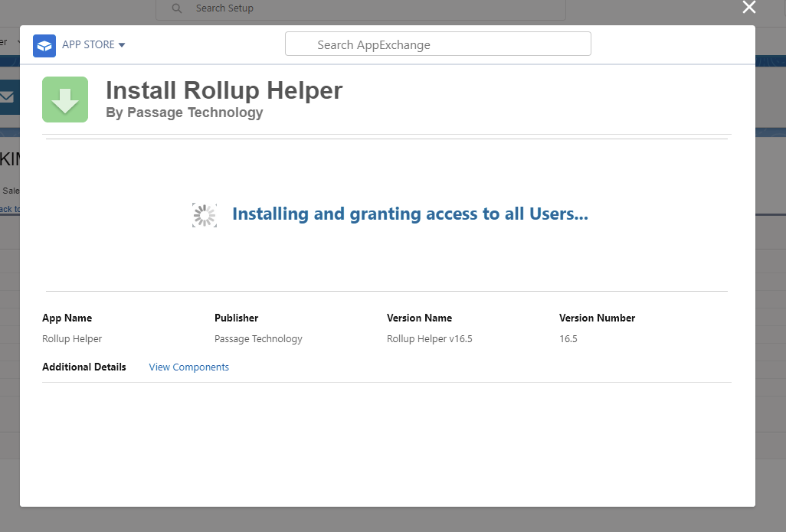Screen dimensions: 786x532
Task: Click the Search Setup field in background
Action: 360,9
